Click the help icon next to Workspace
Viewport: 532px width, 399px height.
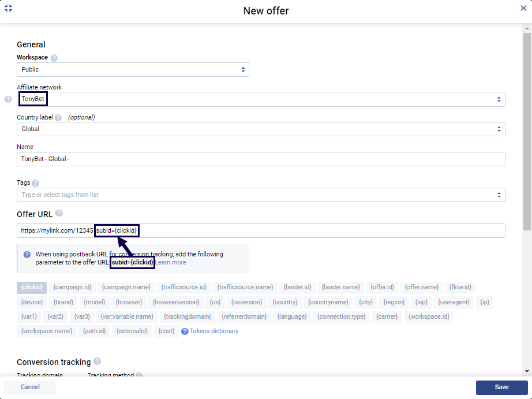[x=54, y=58]
